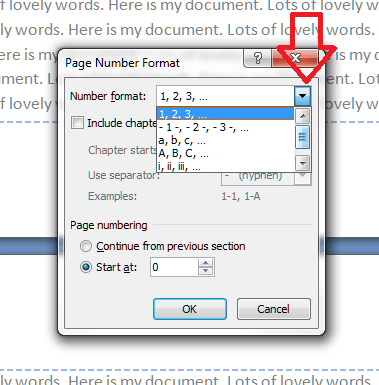This screenshot has width=379, height=385.
Task: Dismiss dialog with Cancel button
Action: point(274,309)
